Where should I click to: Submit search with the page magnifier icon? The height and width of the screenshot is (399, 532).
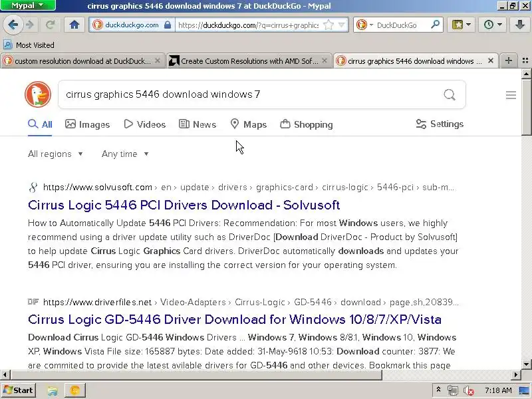click(450, 94)
